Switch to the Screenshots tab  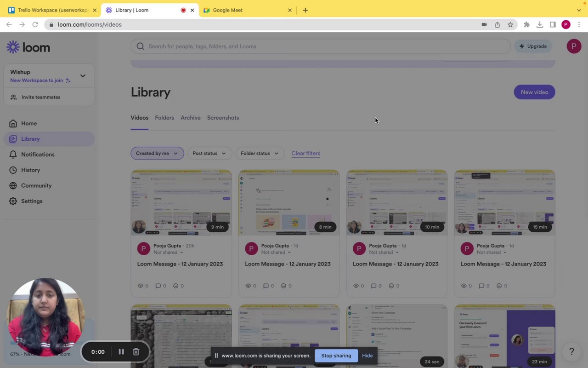tap(223, 118)
